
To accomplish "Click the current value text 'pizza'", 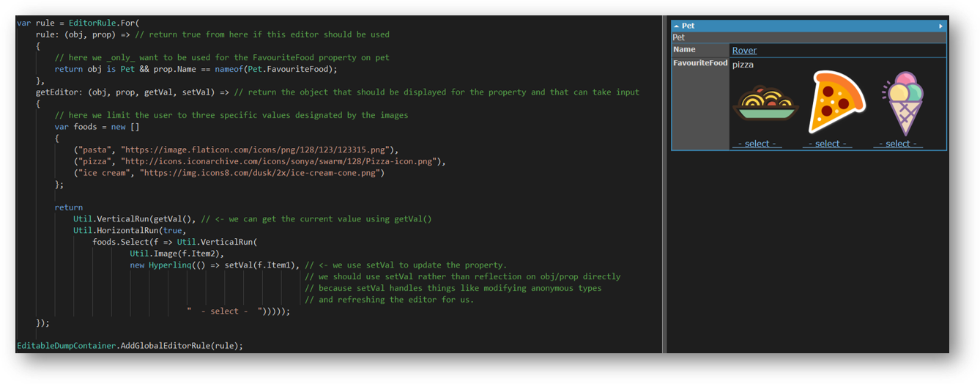I will [x=743, y=64].
